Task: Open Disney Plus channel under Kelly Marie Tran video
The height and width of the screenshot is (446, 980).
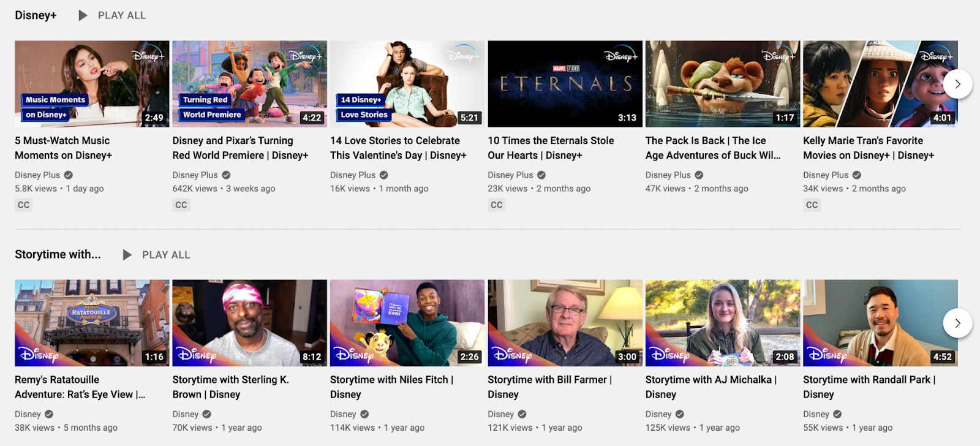Action: pos(826,175)
